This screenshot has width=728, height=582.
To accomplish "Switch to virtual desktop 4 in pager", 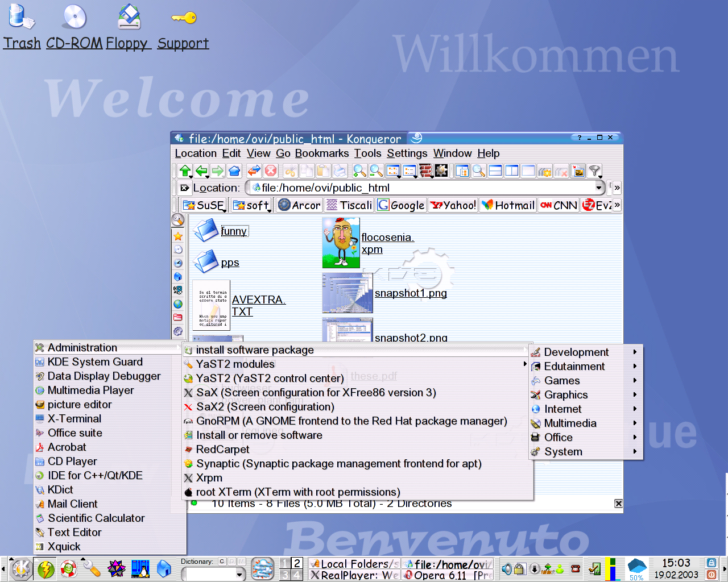I will tap(296, 575).
